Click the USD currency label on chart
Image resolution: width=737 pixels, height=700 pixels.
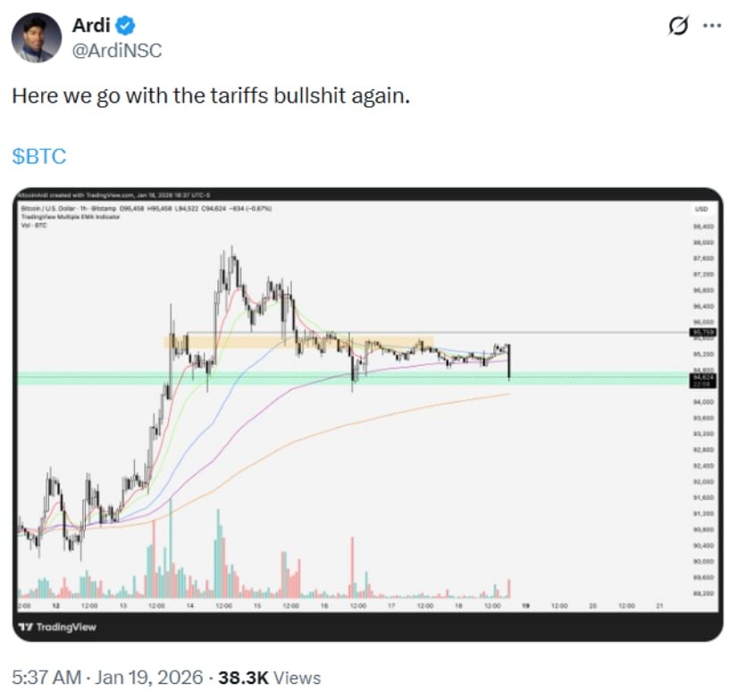pyautogui.click(x=701, y=208)
